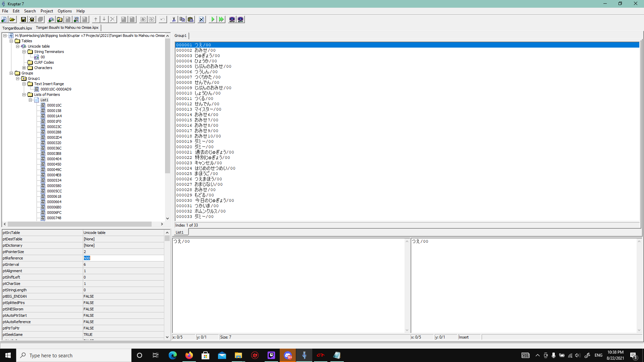Select pointer 0000158 in List1
The image size is (644, 362).
(54, 111)
